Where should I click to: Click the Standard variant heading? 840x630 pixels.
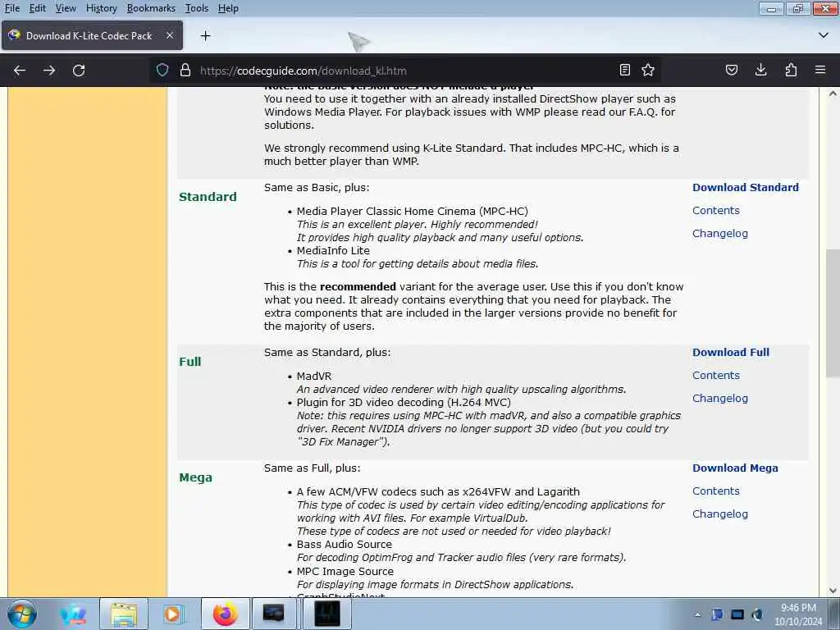pyautogui.click(x=208, y=197)
